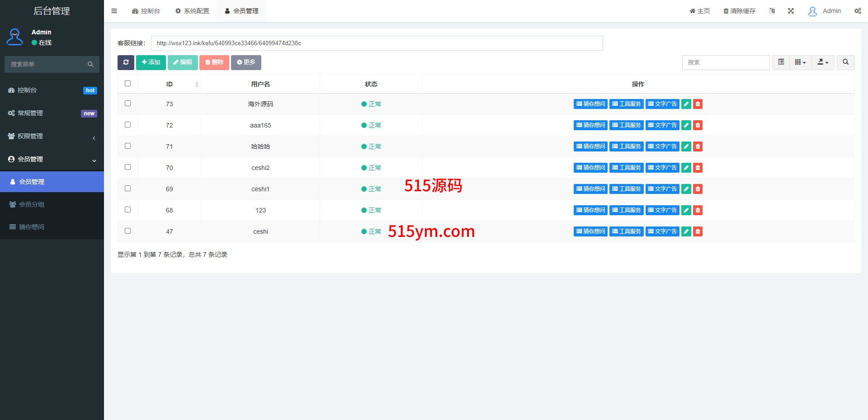Click the green edit pencil for user ceshi2
Screen dimensions: 868x420
[x=686, y=168]
